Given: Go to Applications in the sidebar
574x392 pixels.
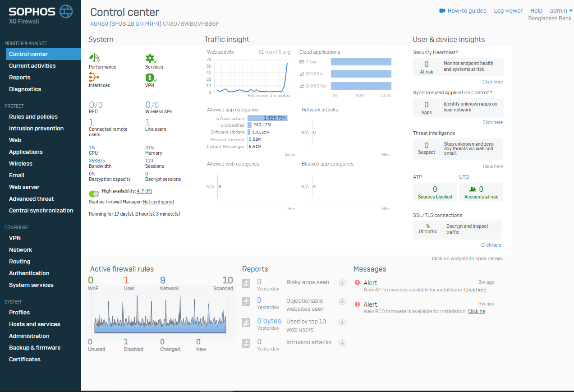Looking at the screenshot, I should tap(26, 152).
